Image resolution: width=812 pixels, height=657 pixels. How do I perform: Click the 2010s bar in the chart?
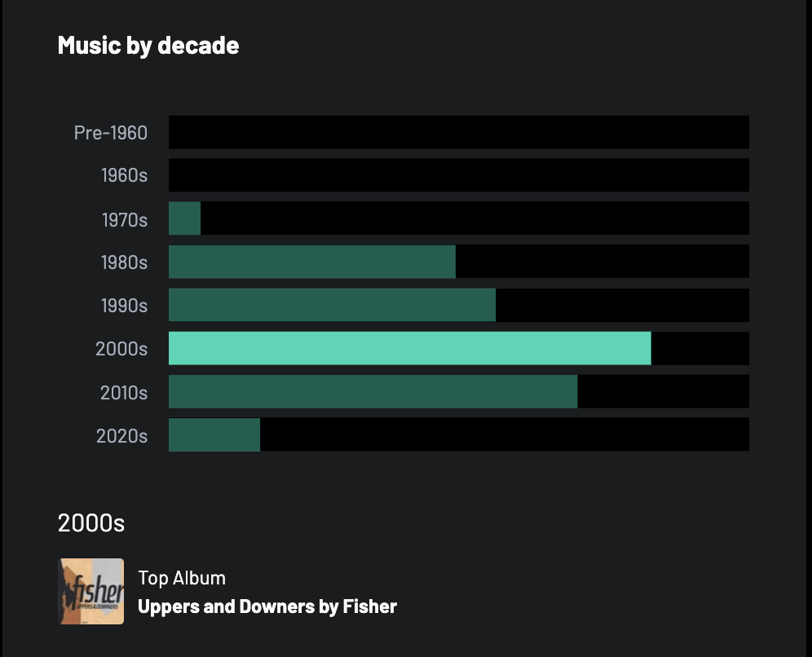click(x=373, y=391)
